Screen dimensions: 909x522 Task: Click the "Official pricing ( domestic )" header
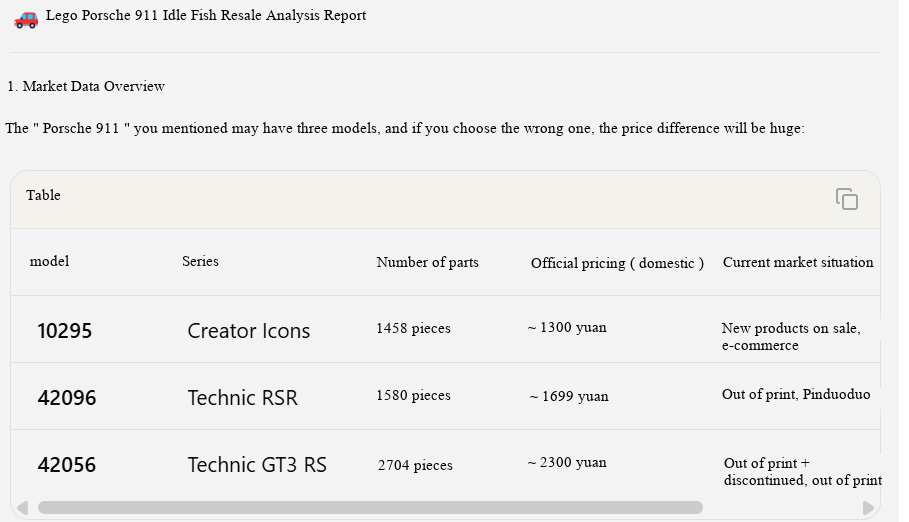(x=617, y=263)
